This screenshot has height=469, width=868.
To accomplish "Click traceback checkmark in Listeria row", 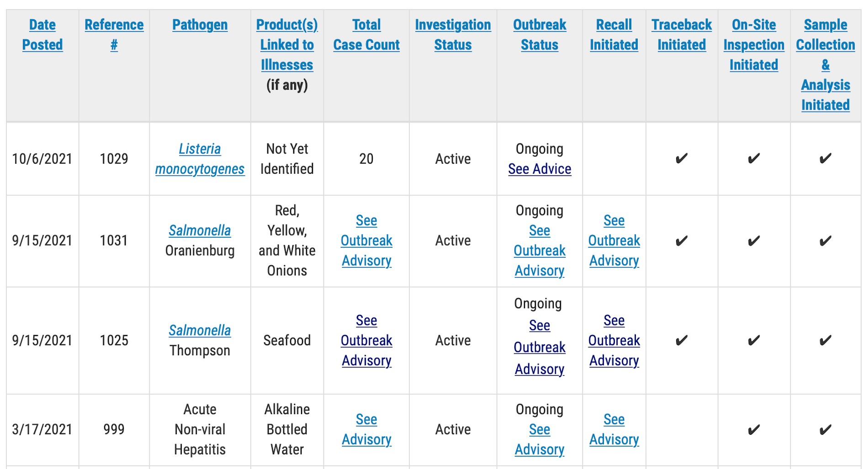I will click(x=682, y=159).
